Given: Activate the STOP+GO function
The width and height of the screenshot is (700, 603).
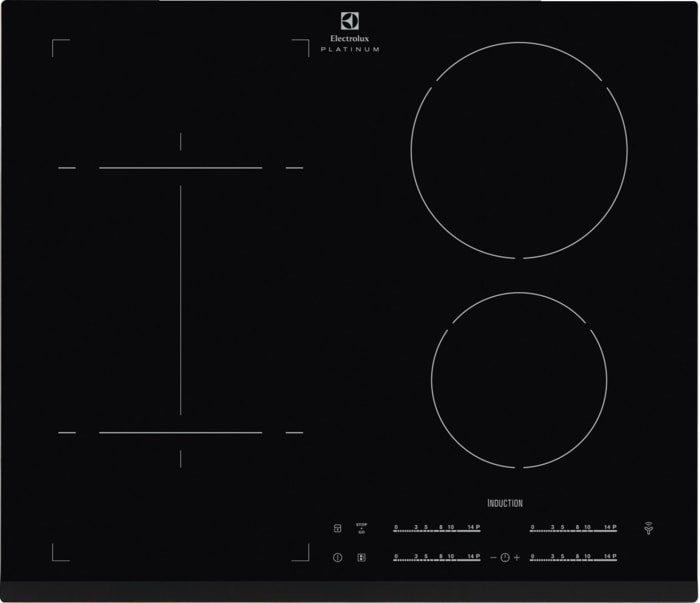Looking at the screenshot, I should pyautogui.click(x=361, y=528).
